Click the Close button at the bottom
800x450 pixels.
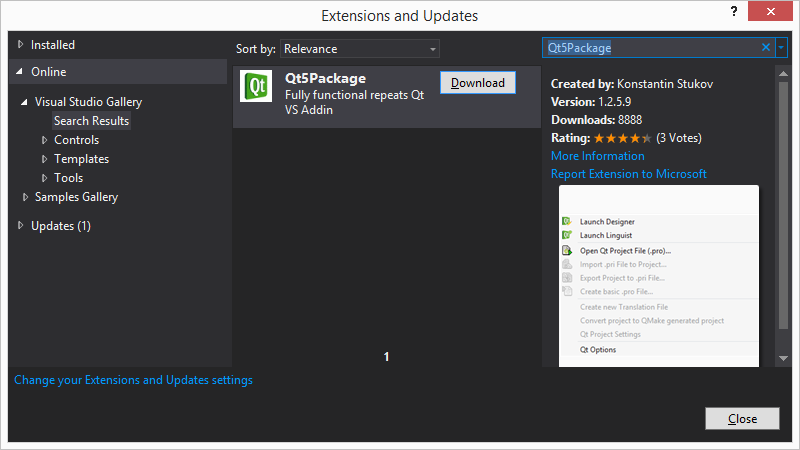tap(742, 418)
